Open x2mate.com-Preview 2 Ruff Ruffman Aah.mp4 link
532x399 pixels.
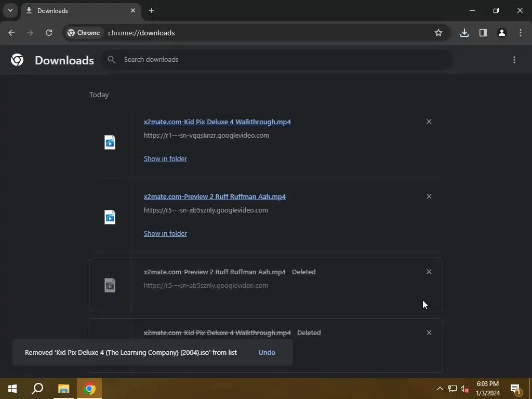pos(215,197)
